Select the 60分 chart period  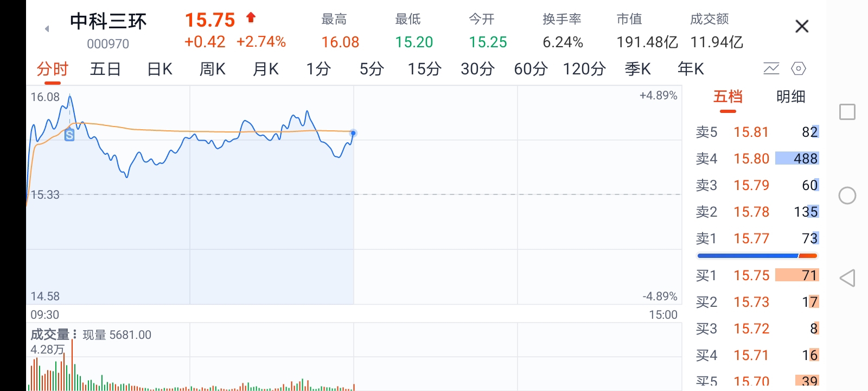531,69
